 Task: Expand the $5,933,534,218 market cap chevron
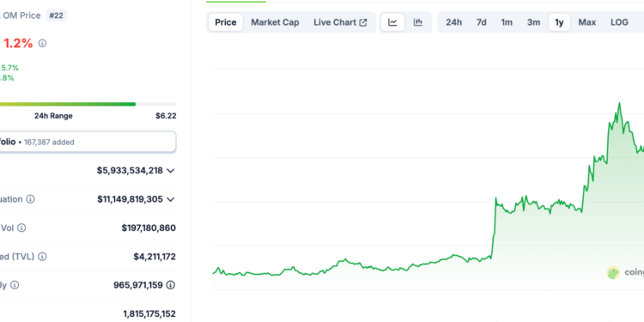[171, 171]
